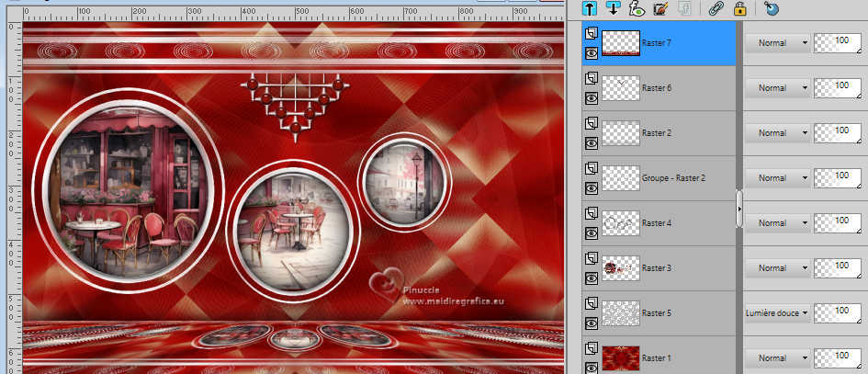The height and width of the screenshot is (374, 868).
Task: Select layer named Raster 7
Action: (657, 42)
